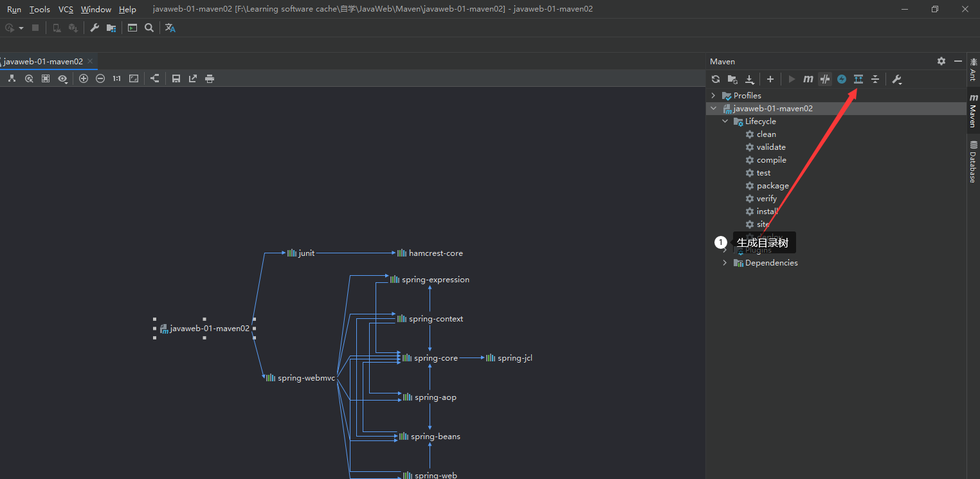Viewport: 980px width, 479px height.
Task: Add Maven project with plus icon
Action: [x=770, y=79]
